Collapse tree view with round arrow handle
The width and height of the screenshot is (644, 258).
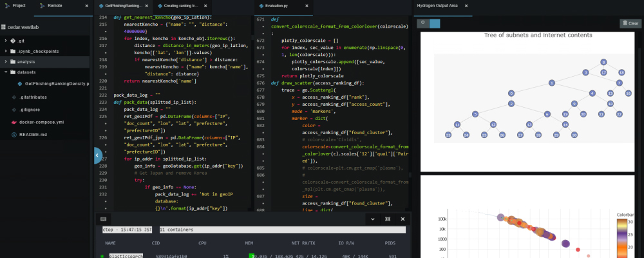click(97, 155)
